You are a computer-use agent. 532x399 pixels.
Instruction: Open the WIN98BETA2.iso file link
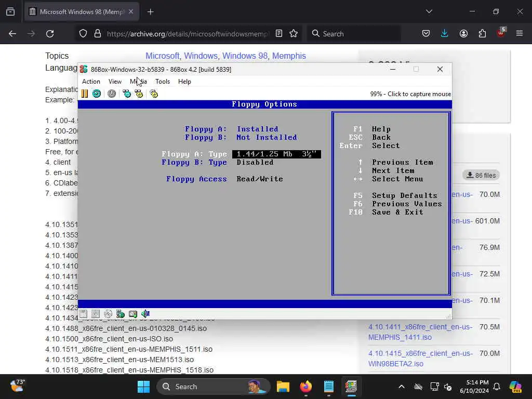420,358
